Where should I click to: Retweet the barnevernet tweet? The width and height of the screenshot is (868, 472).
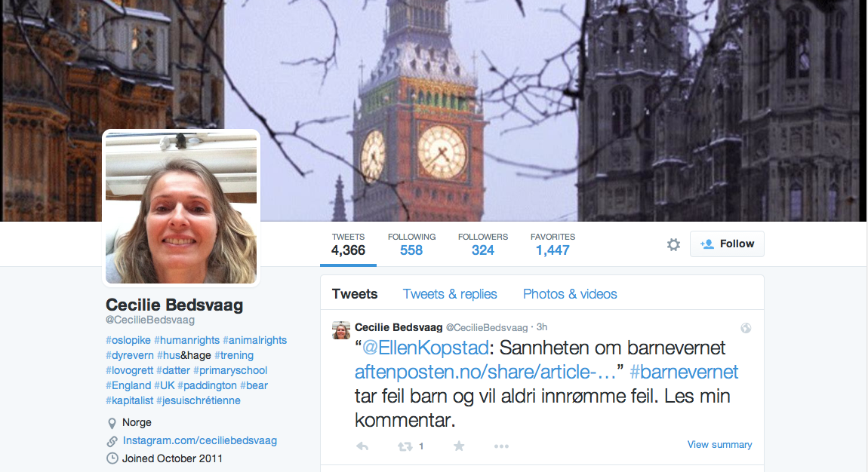pos(405,446)
